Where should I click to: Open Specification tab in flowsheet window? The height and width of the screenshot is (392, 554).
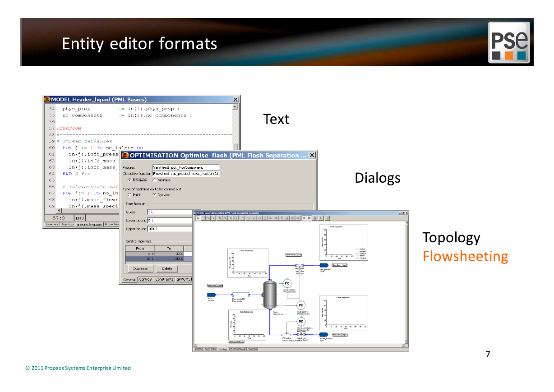point(211,349)
